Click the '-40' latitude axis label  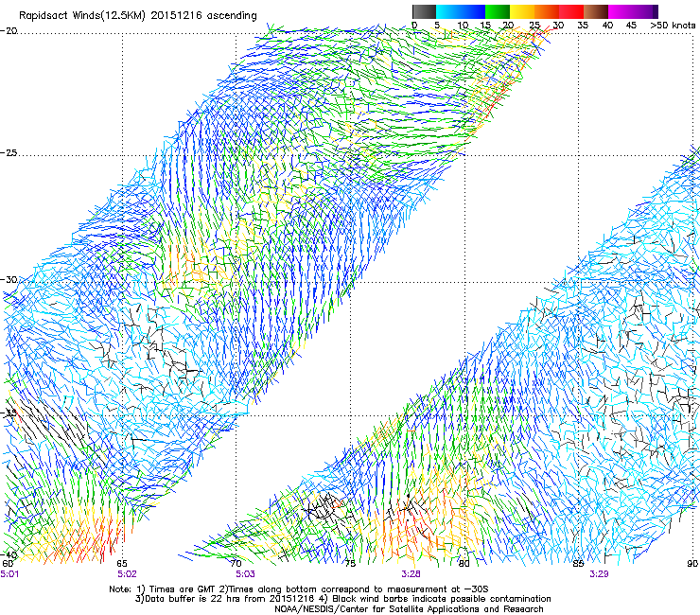tap(9, 554)
